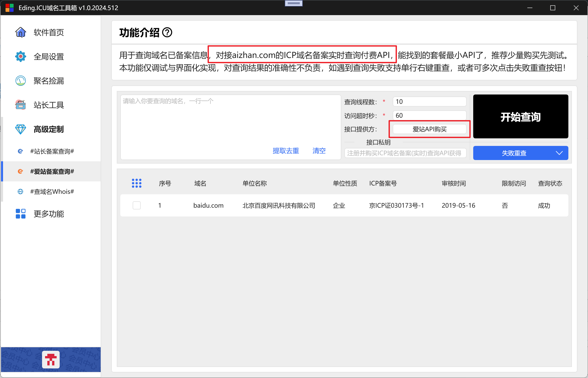Screen dimensions: 588x378
Task: Open the 全局设置 menu item
Action: [51, 56]
